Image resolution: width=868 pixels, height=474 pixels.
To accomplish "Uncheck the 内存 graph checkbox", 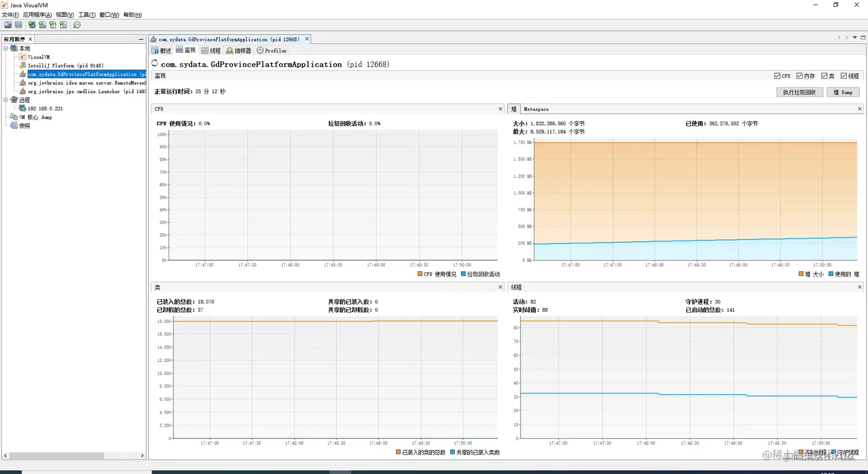I will 800,76.
